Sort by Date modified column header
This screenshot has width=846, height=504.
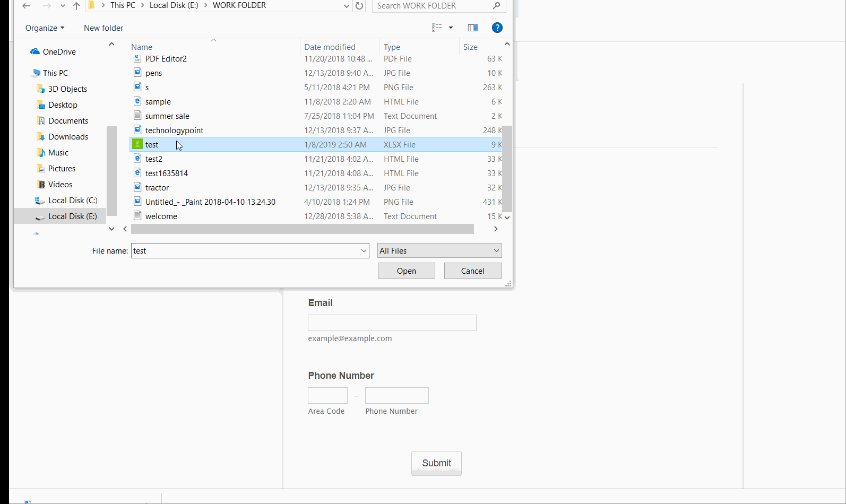click(340, 47)
